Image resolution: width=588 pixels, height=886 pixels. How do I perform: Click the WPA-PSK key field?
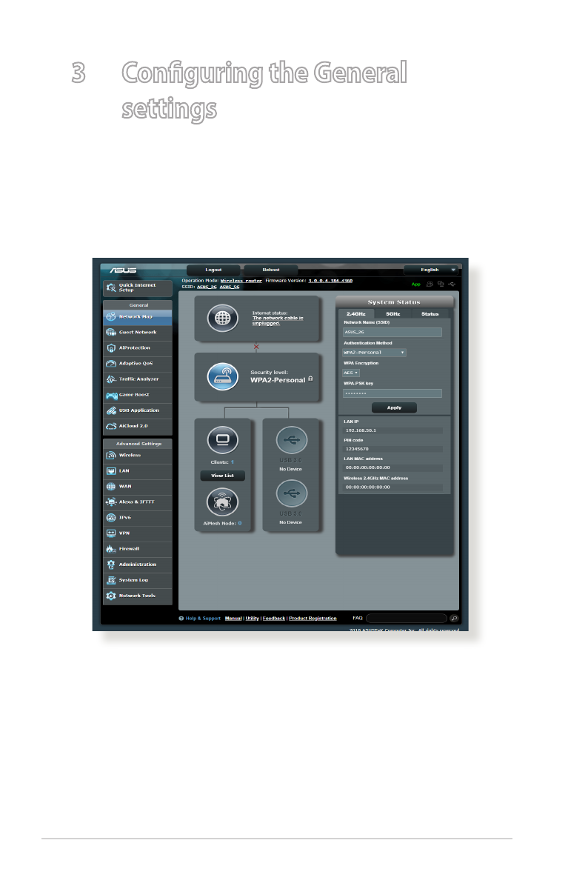tap(392, 393)
